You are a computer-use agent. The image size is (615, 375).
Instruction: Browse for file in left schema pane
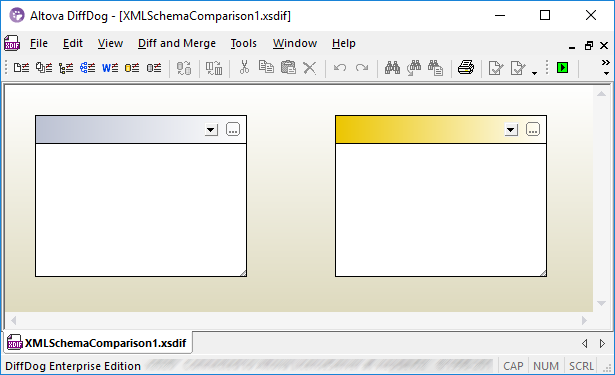tap(233, 129)
